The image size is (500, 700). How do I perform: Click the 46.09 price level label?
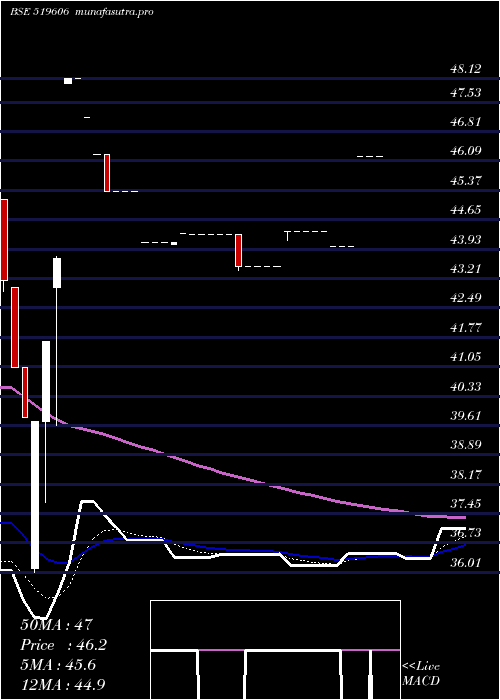466,151
